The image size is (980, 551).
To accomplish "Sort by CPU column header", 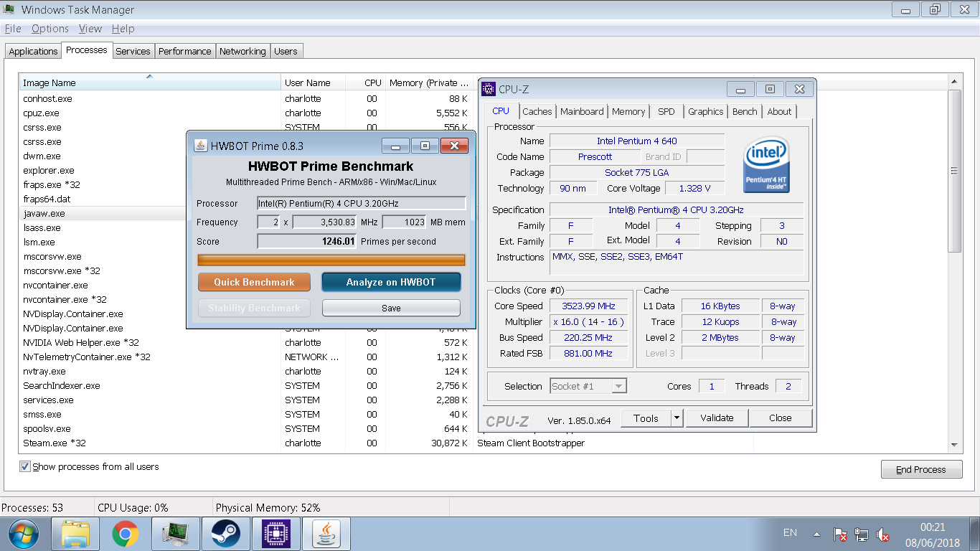I will coord(365,83).
